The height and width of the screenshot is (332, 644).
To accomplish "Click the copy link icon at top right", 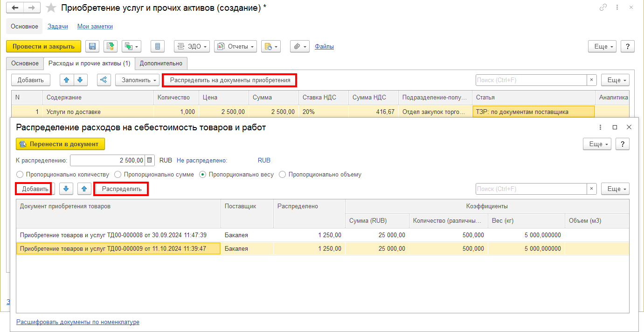I will pos(603,8).
